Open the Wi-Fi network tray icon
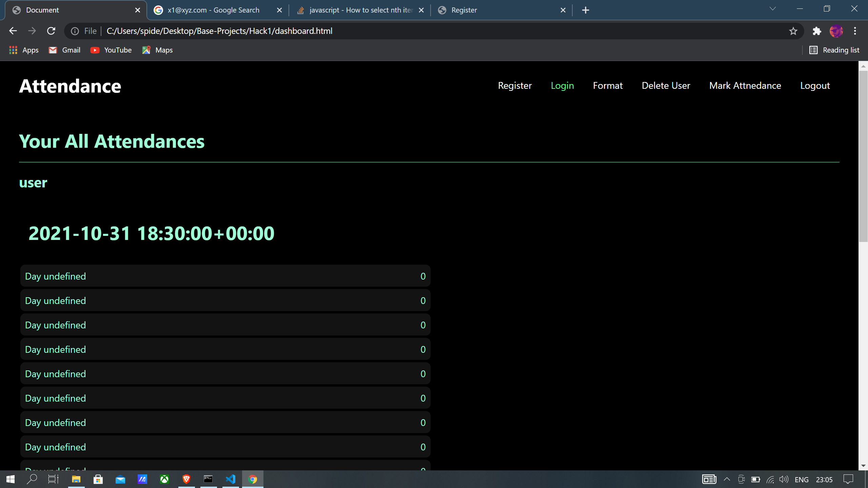The image size is (868, 488). (770, 479)
